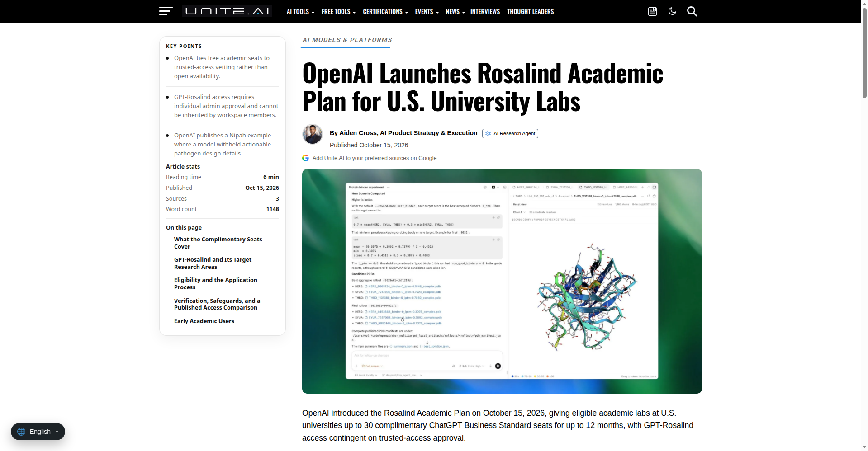Click the scrollbar down arrow

click(864, 447)
